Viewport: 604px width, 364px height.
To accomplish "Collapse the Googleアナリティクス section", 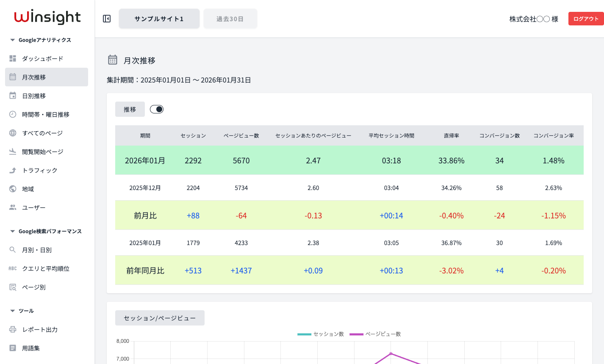I will [x=12, y=40].
